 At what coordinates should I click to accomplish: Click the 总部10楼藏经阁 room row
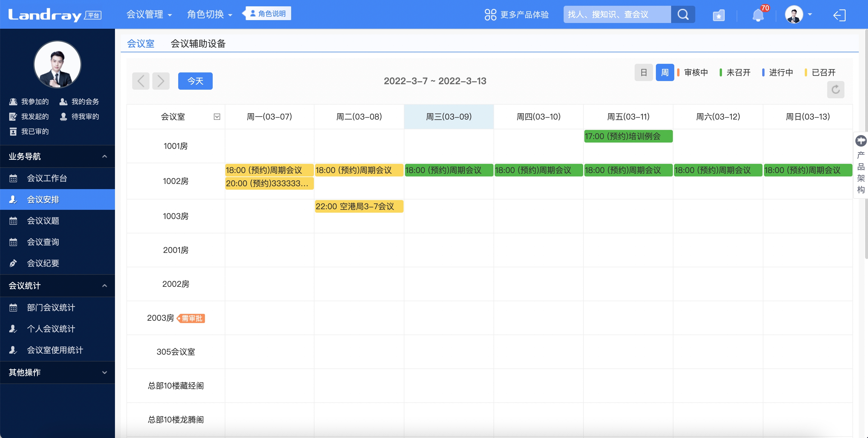[176, 386]
